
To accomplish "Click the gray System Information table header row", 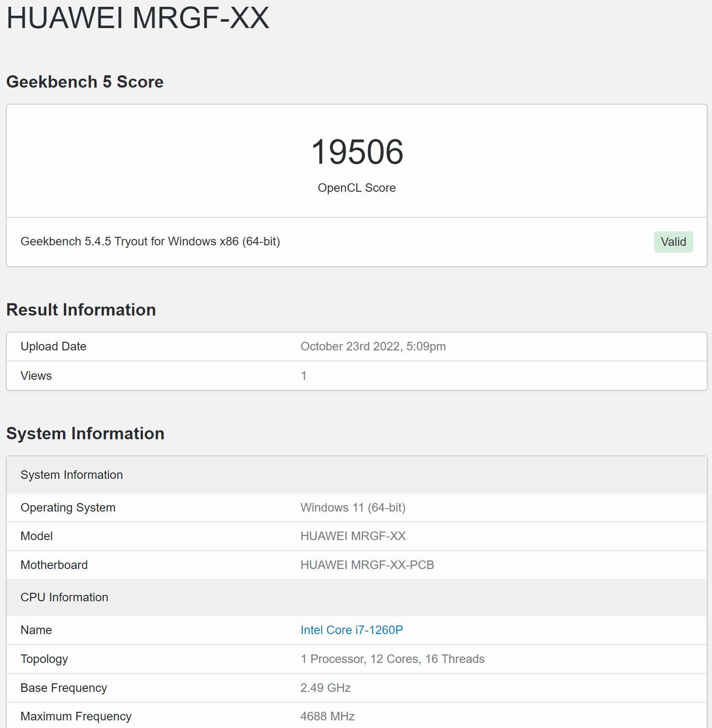I will click(356, 475).
